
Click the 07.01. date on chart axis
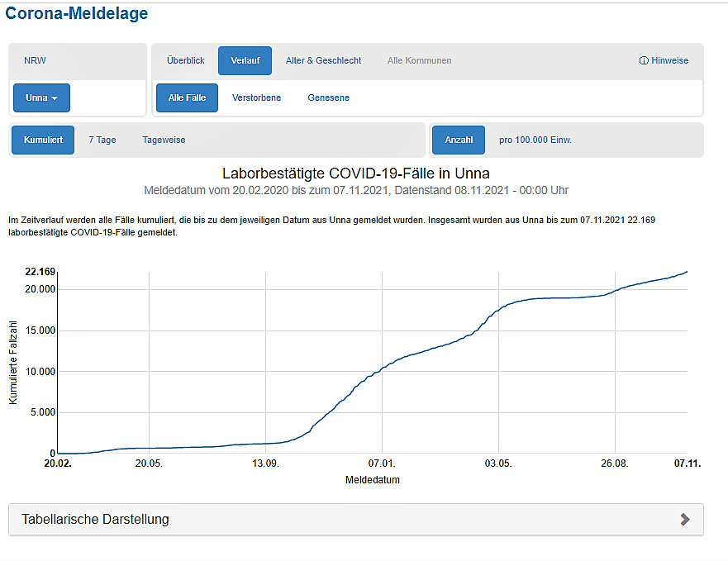(382, 464)
